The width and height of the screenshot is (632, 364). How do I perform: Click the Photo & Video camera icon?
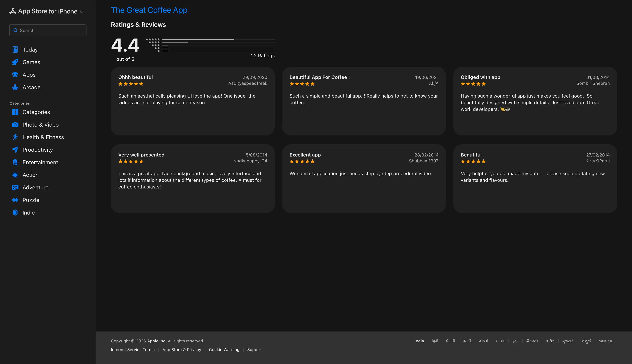click(x=15, y=125)
